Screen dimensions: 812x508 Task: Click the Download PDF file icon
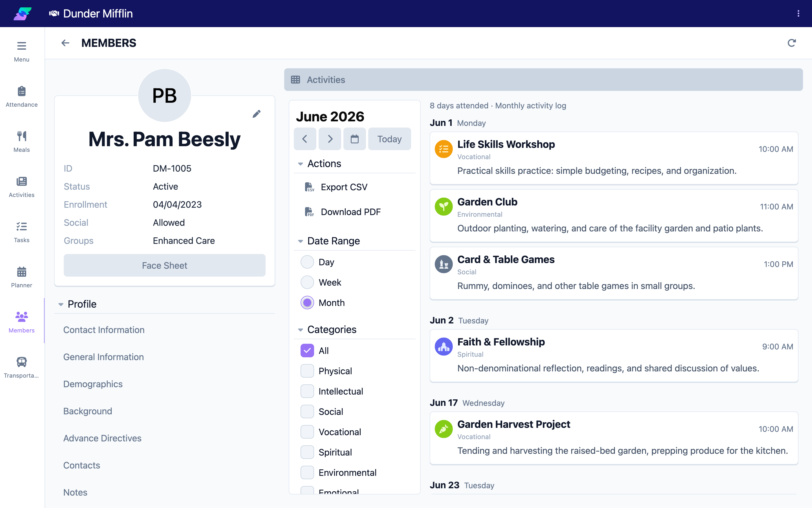[x=309, y=212]
